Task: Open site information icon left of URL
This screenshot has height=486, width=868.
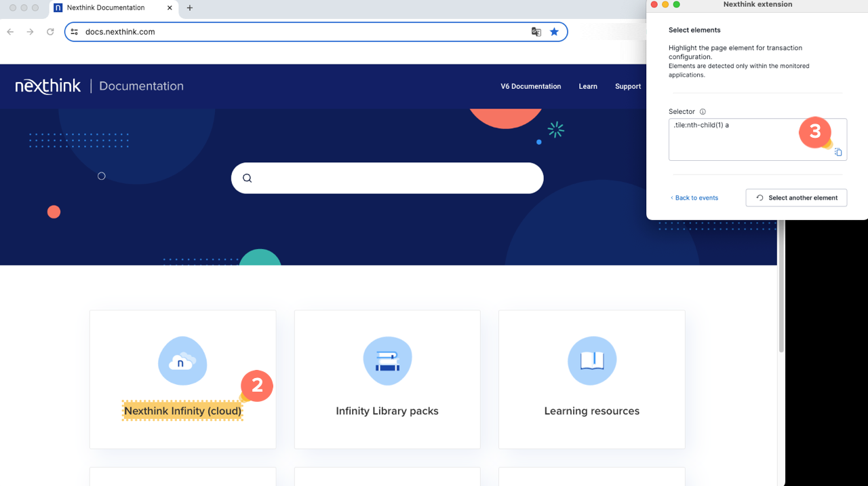Action: 75,32
